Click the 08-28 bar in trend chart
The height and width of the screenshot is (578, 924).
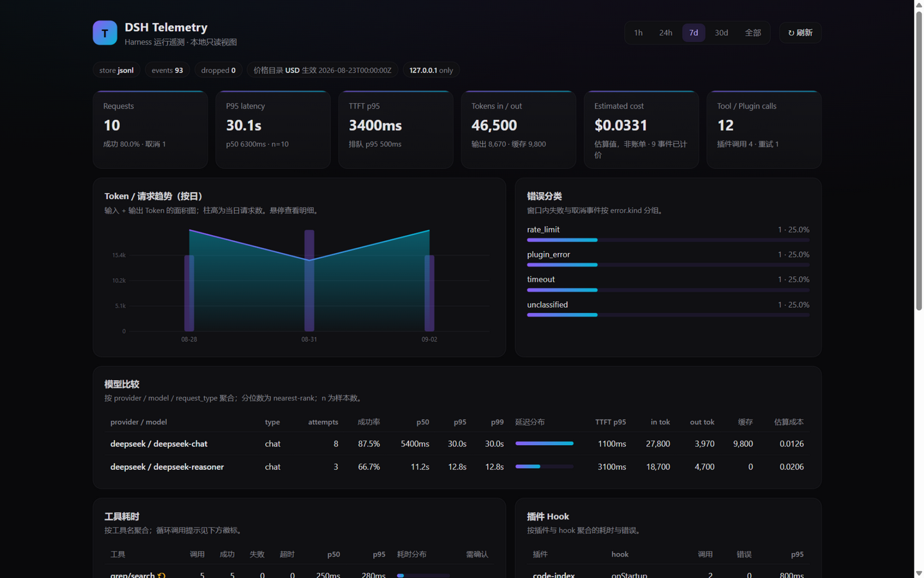(x=189, y=293)
